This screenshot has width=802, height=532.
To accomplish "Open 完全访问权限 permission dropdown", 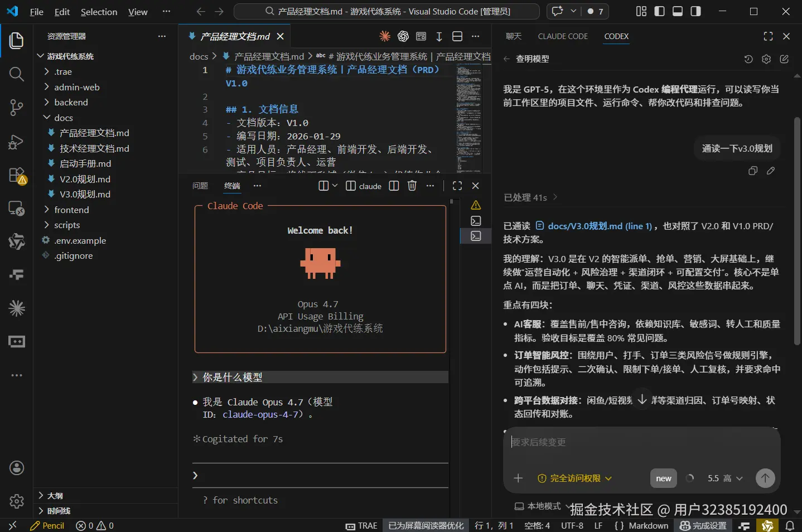I will pos(574,478).
